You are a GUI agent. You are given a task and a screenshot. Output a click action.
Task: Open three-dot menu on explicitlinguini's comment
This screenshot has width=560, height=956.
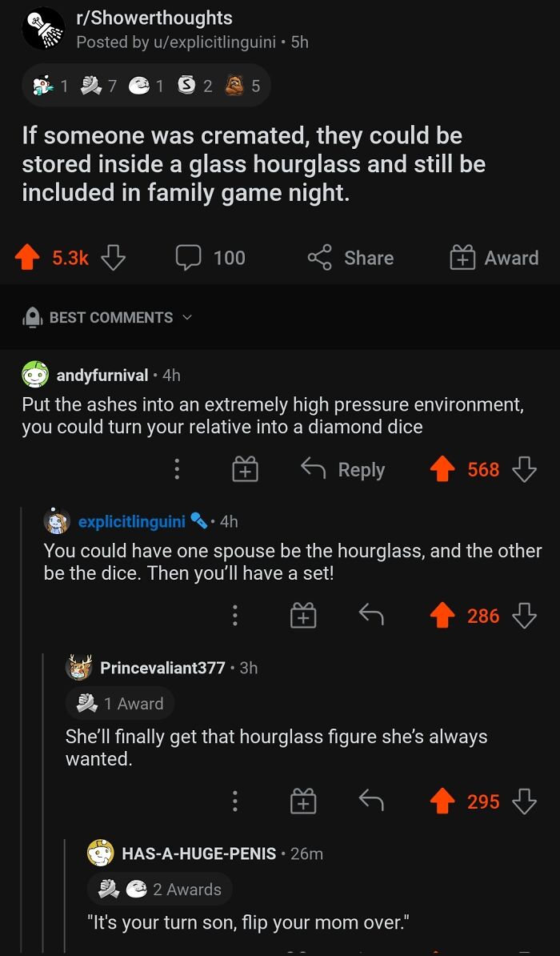(x=234, y=616)
